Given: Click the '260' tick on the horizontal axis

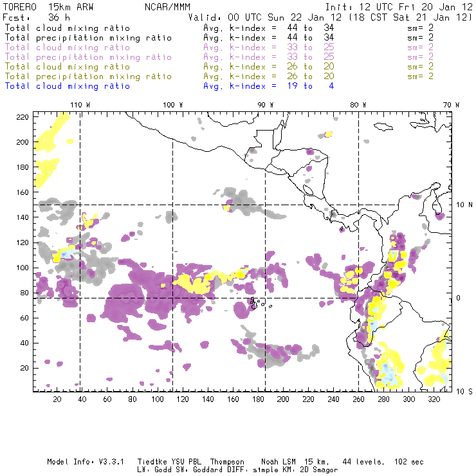Looking at the screenshot, I should point(358,399).
